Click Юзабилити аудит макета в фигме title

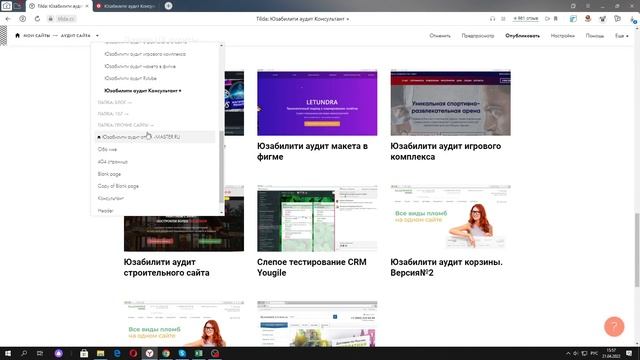tap(312, 151)
